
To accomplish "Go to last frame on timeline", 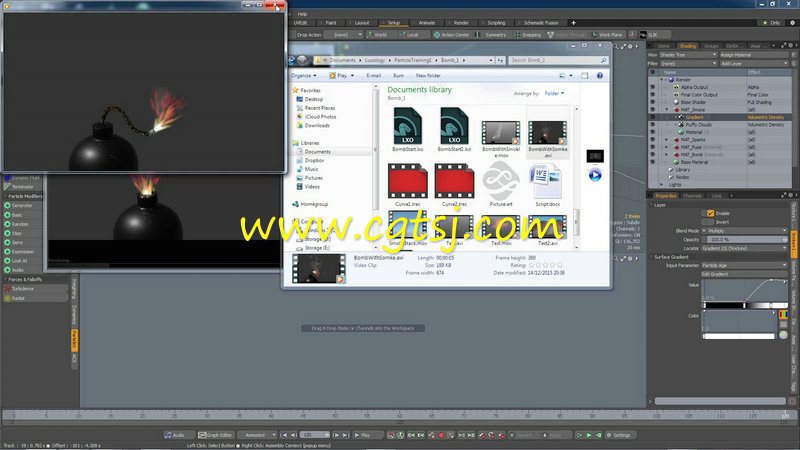I will pos(345,435).
